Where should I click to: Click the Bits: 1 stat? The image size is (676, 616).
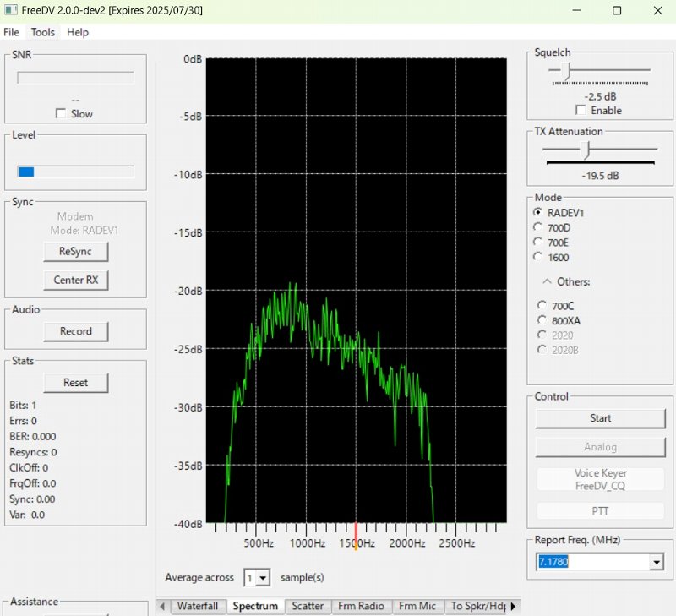coord(23,405)
